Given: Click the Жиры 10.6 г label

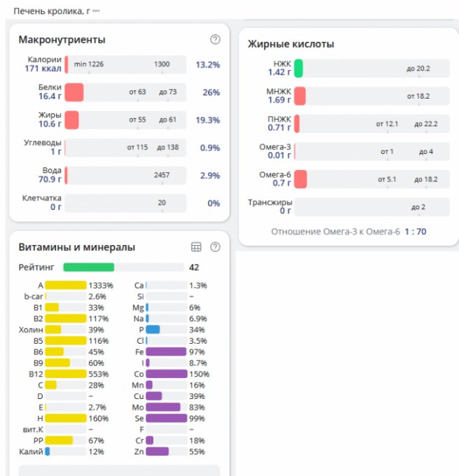Looking at the screenshot, I should (x=50, y=120).
